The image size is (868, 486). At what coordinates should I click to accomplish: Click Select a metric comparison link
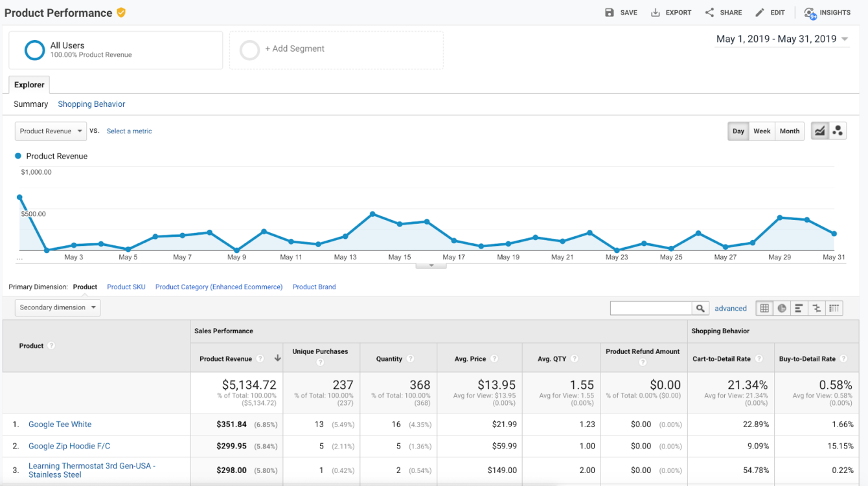pyautogui.click(x=130, y=131)
